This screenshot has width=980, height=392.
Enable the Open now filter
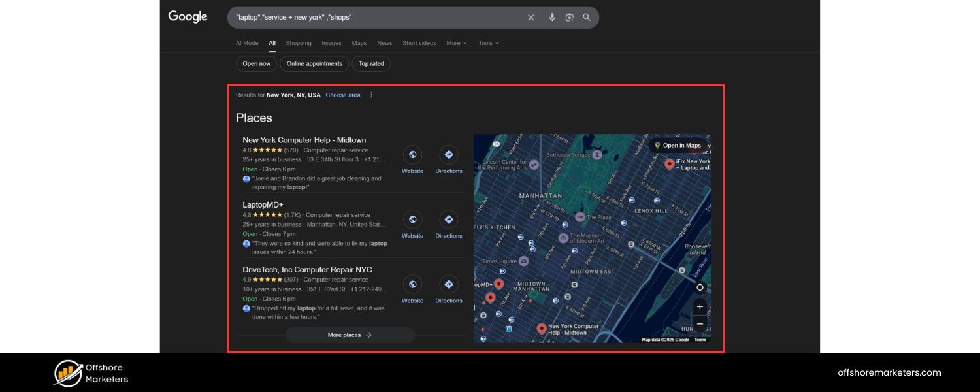click(x=256, y=63)
